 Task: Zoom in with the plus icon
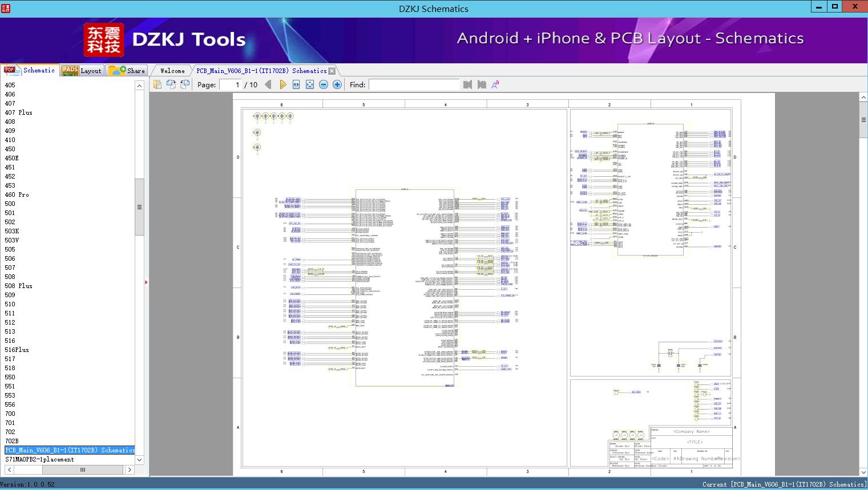pos(337,84)
